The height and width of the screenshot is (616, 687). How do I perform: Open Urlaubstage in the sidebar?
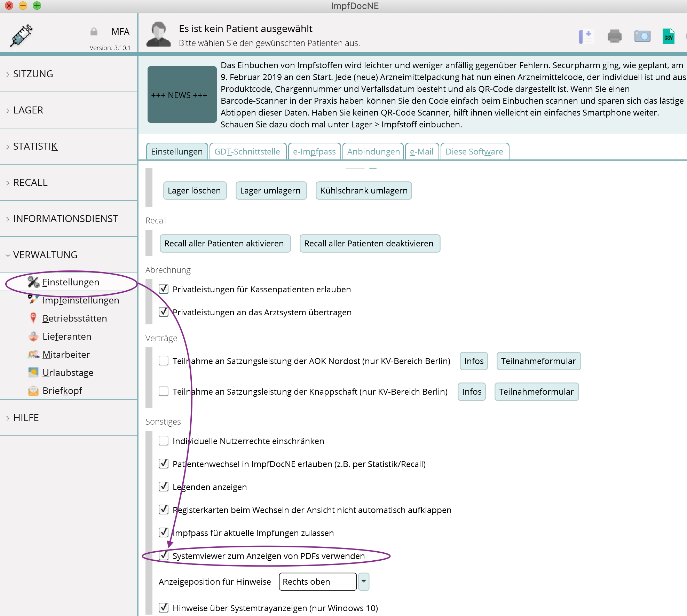pos(68,372)
